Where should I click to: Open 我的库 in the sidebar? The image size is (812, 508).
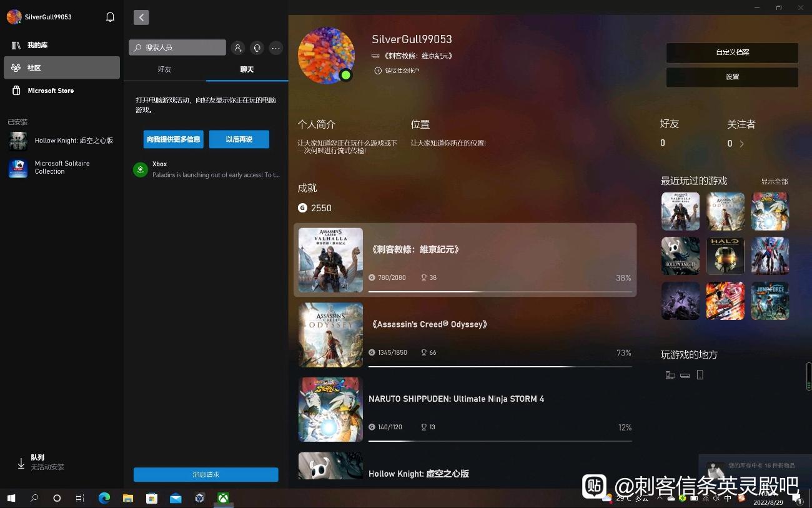pyautogui.click(x=62, y=45)
